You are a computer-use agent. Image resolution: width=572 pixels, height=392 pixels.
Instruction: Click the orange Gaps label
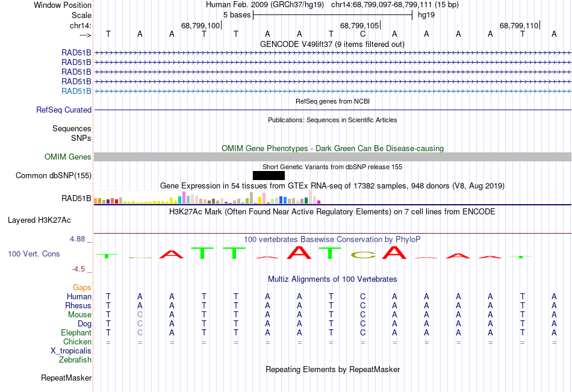[x=82, y=288]
